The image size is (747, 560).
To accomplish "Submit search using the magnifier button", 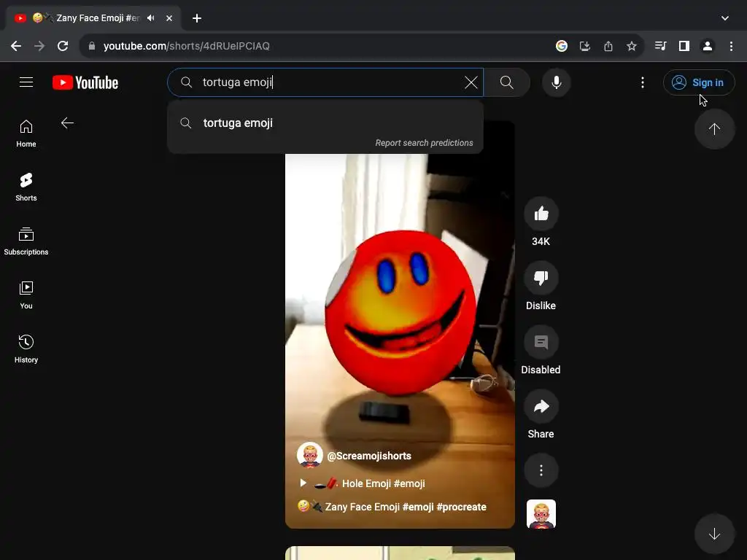I will tap(507, 82).
